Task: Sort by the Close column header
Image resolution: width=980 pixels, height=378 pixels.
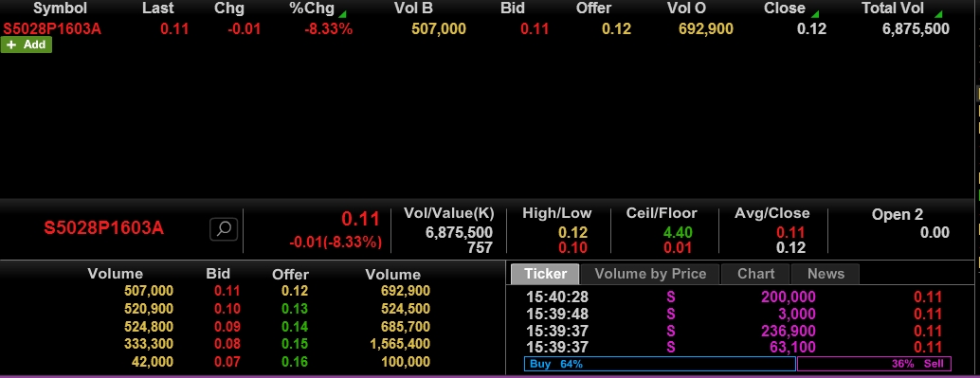Action: [x=785, y=9]
